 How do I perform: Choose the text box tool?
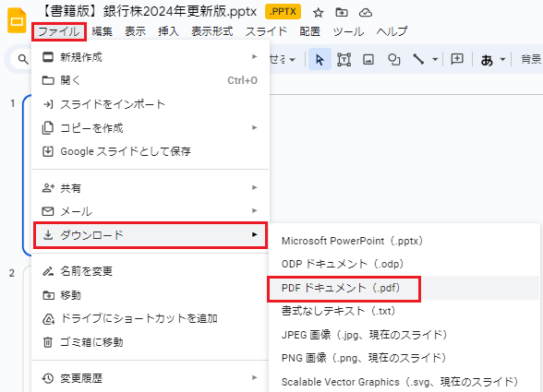point(344,60)
